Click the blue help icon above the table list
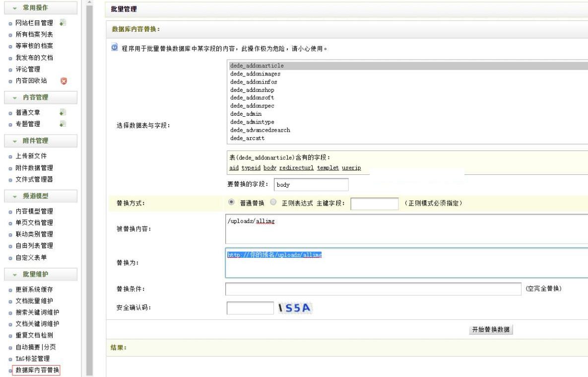This screenshot has height=377, width=588. (115, 49)
